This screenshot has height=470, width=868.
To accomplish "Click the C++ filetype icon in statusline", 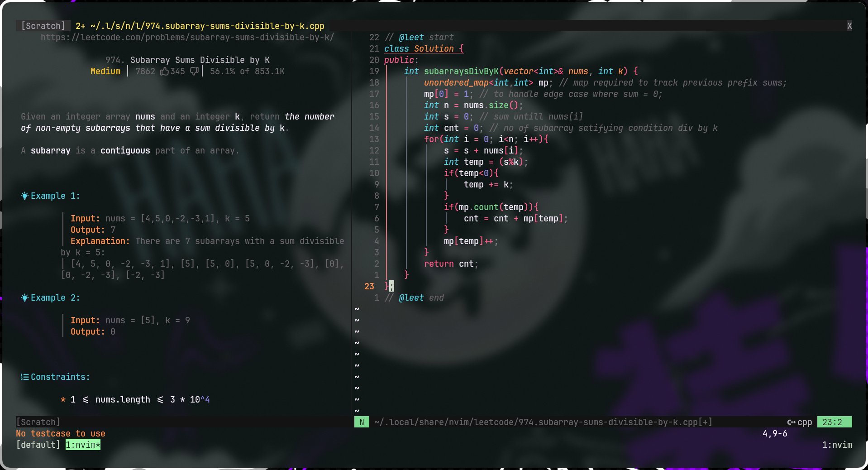I will (x=792, y=422).
